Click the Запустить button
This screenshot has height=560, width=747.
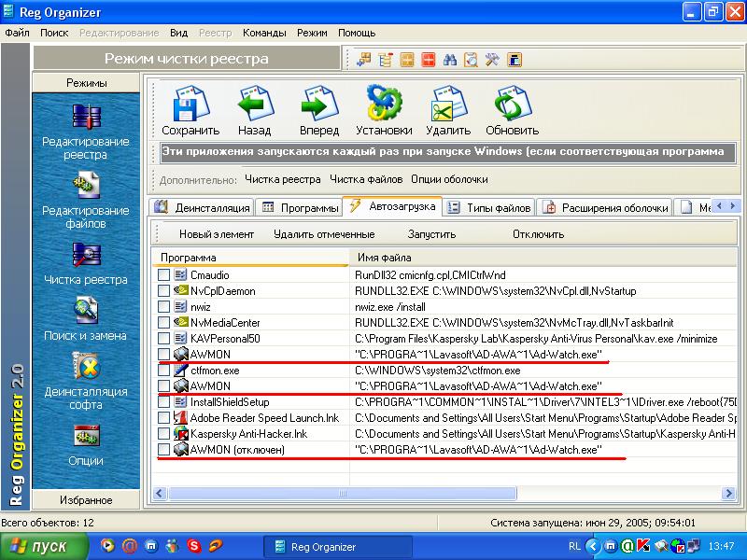click(x=431, y=234)
